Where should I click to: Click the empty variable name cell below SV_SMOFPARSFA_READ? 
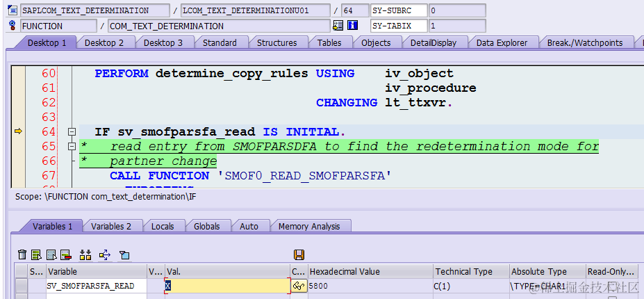[96, 296]
